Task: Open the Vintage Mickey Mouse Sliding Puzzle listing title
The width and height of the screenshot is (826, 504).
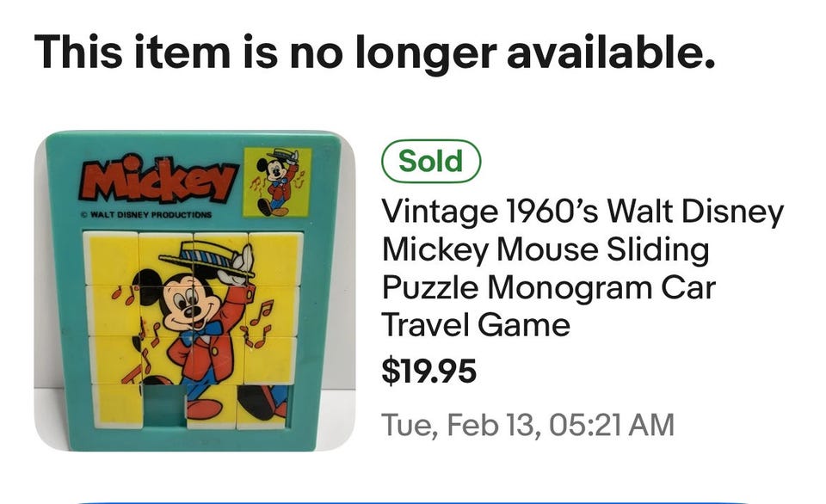Action: 583,268
